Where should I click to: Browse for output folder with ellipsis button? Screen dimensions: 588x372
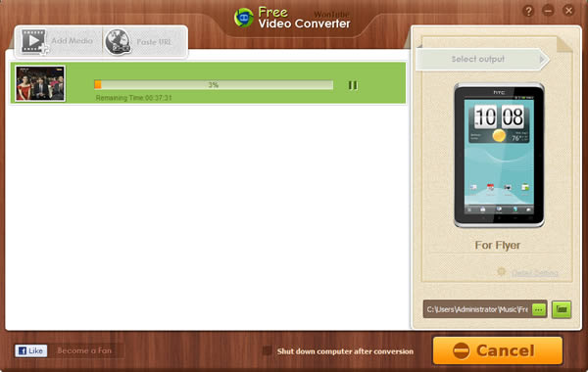539,309
